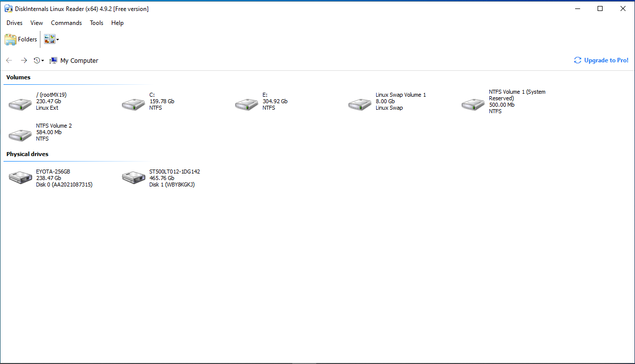
Task: Click the Volumes section header
Action: (x=18, y=77)
